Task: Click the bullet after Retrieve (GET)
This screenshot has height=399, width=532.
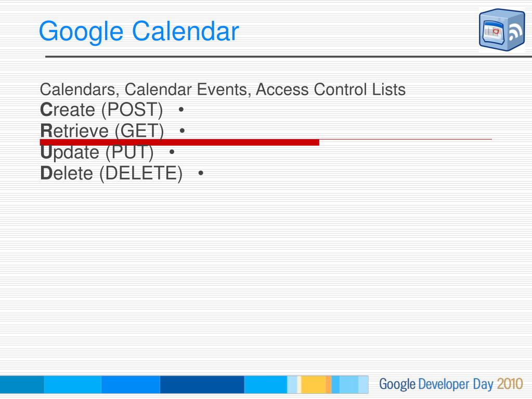Action: click(x=182, y=131)
